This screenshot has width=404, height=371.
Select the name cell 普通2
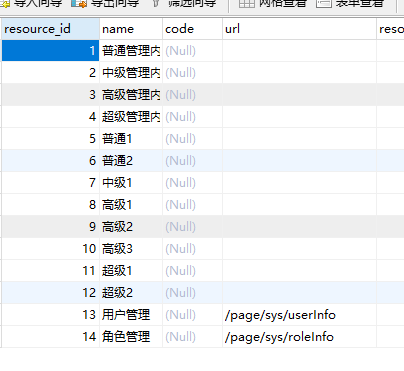point(131,161)
